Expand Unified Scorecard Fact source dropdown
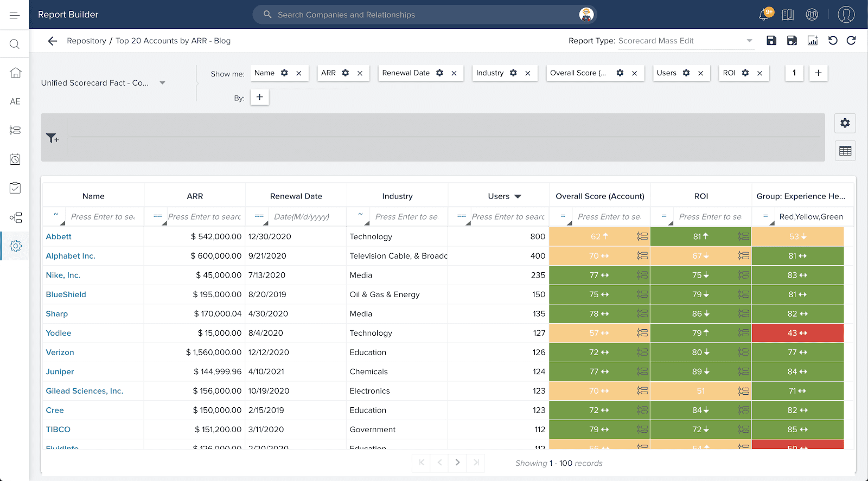868x481 pixels. click(x=162, y=83)
